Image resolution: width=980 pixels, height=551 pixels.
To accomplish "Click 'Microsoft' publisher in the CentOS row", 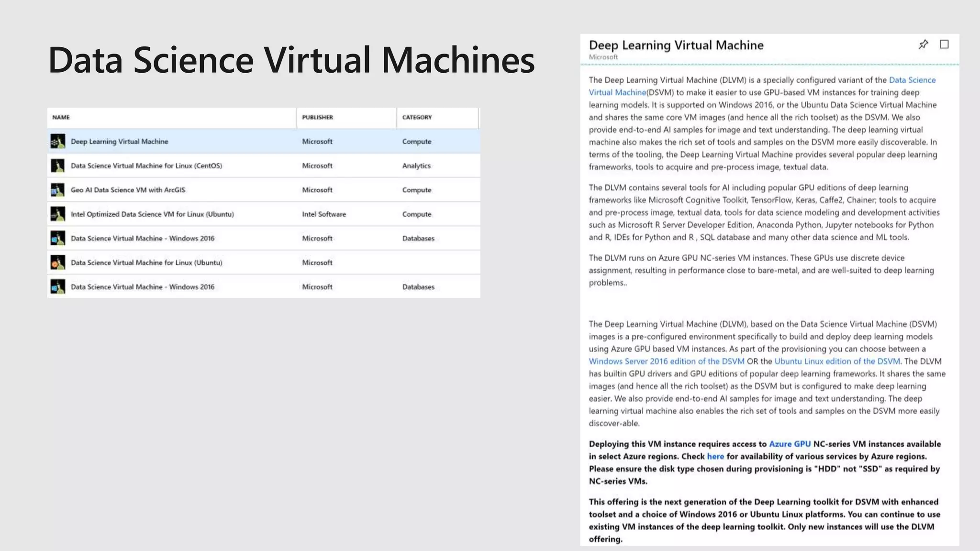I will click(317, 165).
